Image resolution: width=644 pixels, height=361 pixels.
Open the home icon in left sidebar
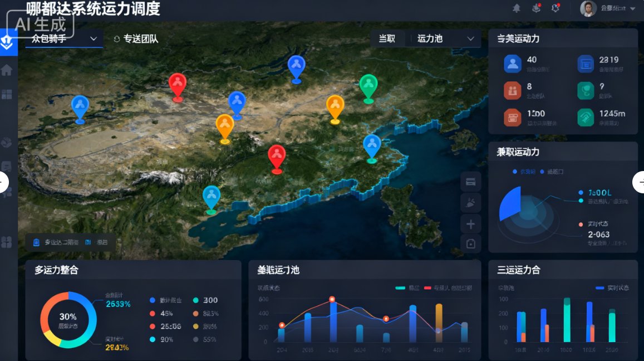7,70
